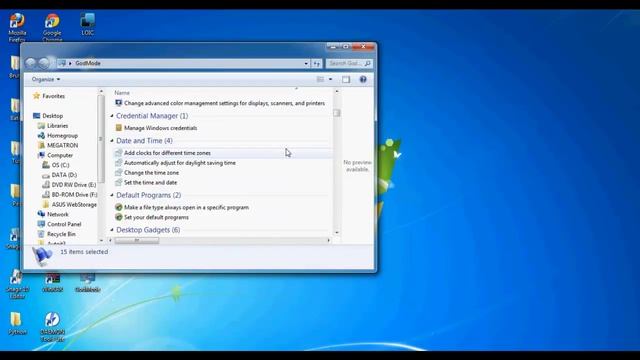Screen dimensions: 640x360
Task: Open Automatically adjust for daylight saving time
Action: [180, 162]
